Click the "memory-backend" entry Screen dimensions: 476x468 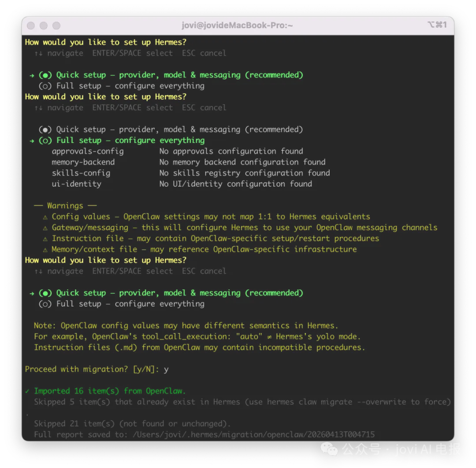[83, 163]
